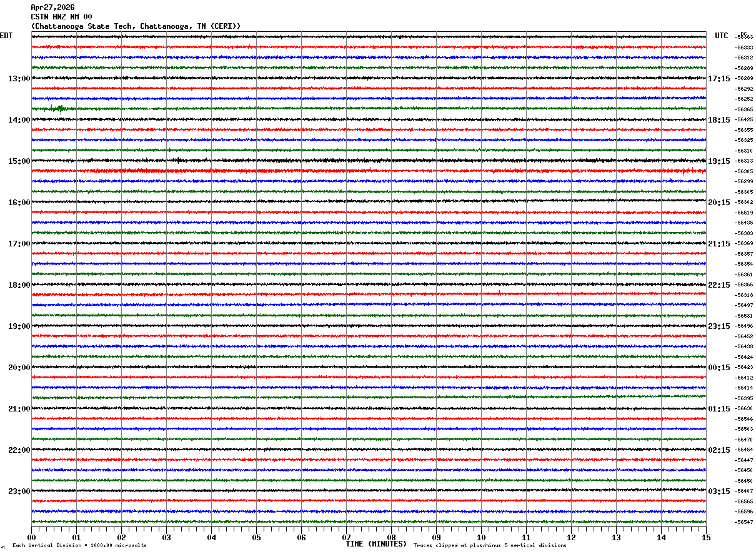Click the '23:15' UTC time label

click(719, 326)
